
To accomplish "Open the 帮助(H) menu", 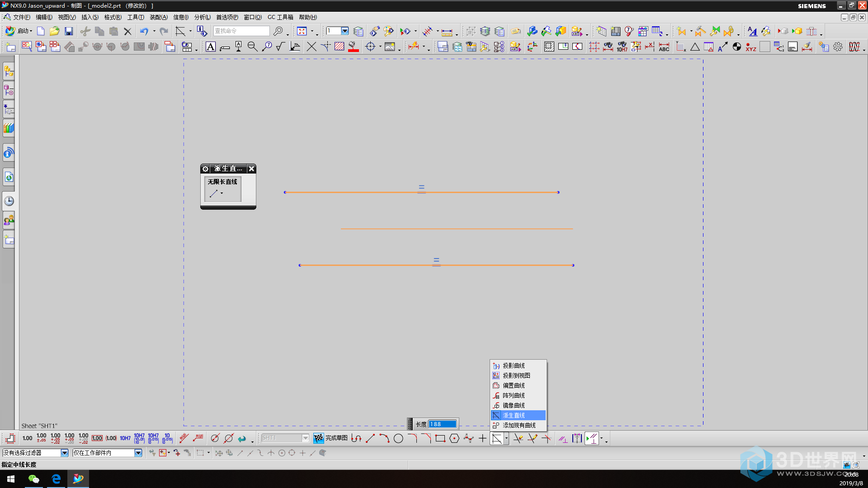I will tap(307, 17).
